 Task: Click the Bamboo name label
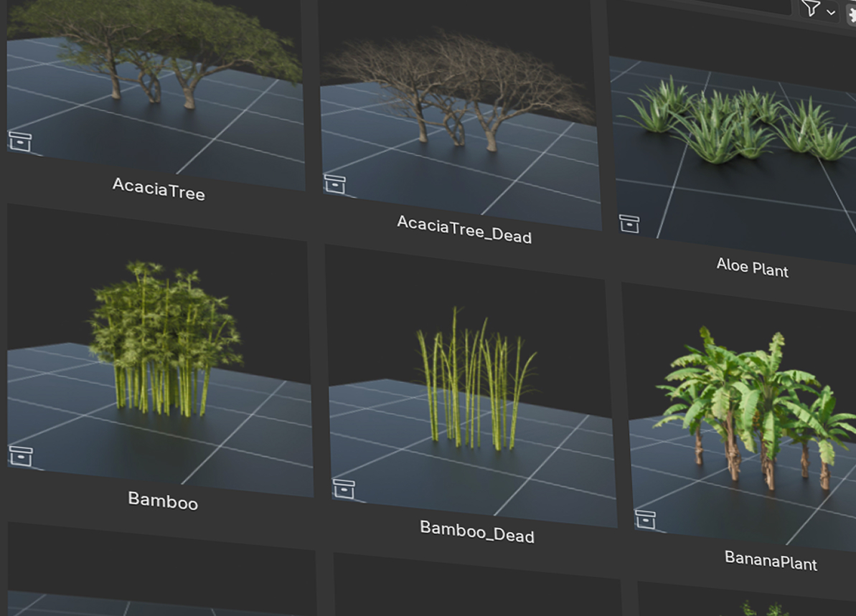click(163, 501)
